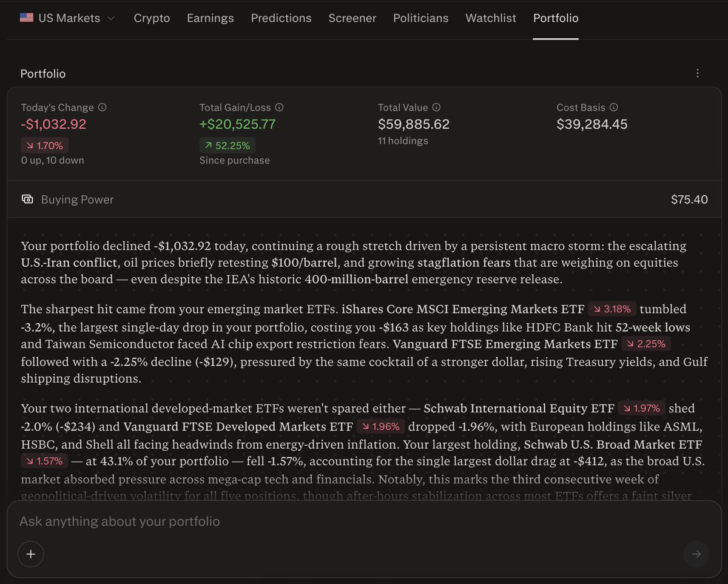Click the Vanguard Emerging 2.25% decline badge

pos(646,344)
